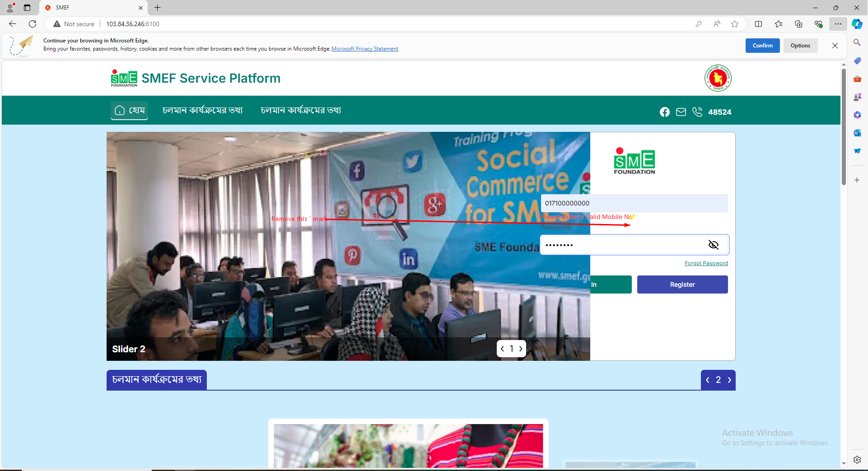Open sidebar Search icon
The width and height of the screenshot is (868, 471).
857,42
